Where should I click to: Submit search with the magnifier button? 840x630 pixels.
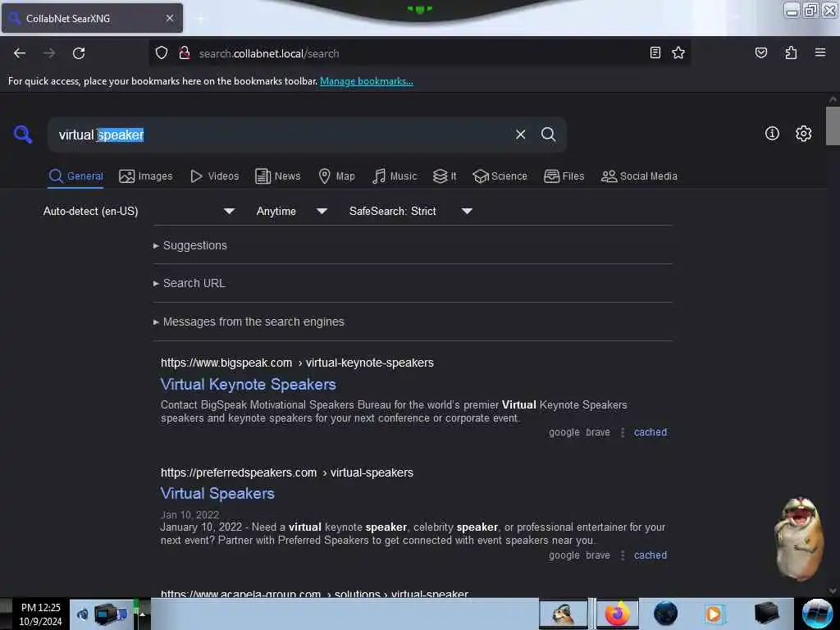click(548, 135)
